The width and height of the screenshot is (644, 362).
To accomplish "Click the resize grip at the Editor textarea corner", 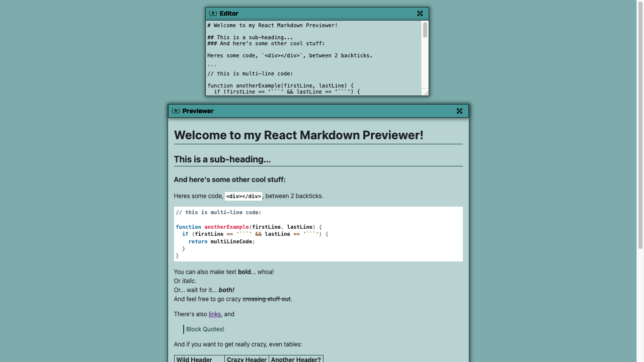I will 426,93.
